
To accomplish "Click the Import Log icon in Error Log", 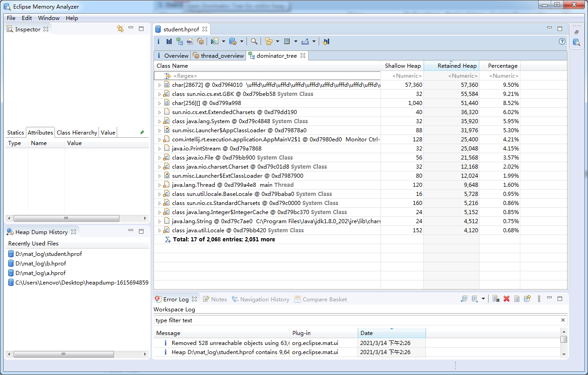I will 474,299.
